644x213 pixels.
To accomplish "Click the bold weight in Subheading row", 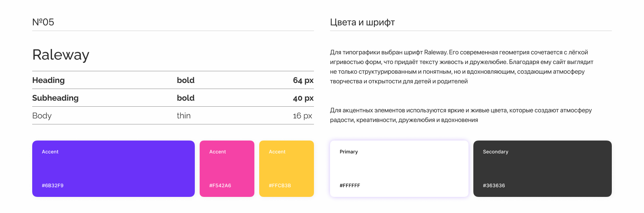I will (186, 98).
